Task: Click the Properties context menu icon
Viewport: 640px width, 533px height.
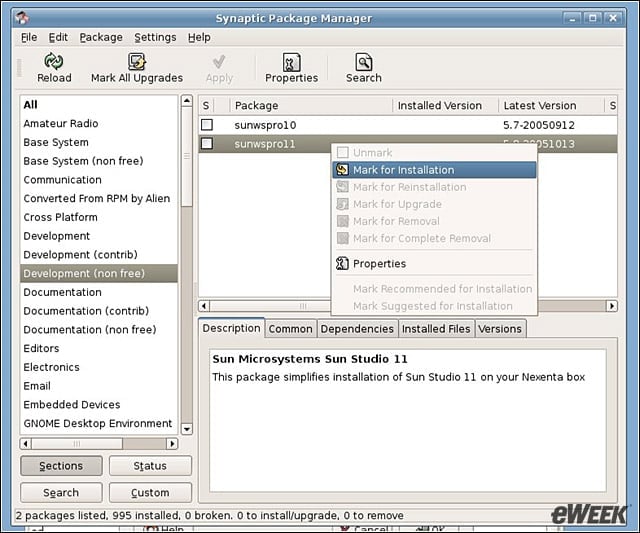Action: coord(342,264)
